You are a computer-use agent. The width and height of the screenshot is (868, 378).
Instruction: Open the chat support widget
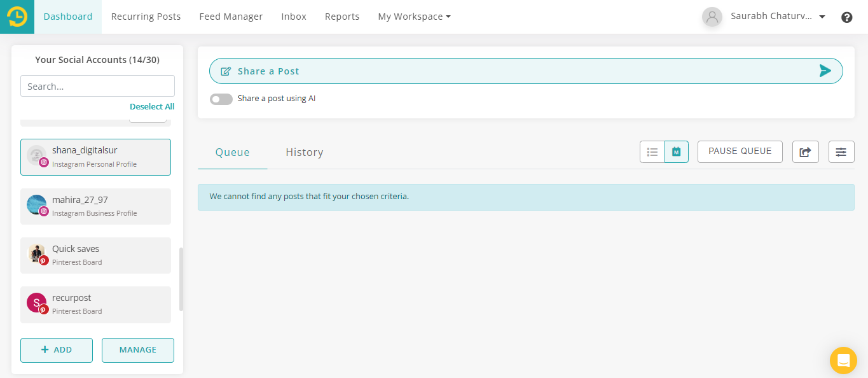[843, 360]
